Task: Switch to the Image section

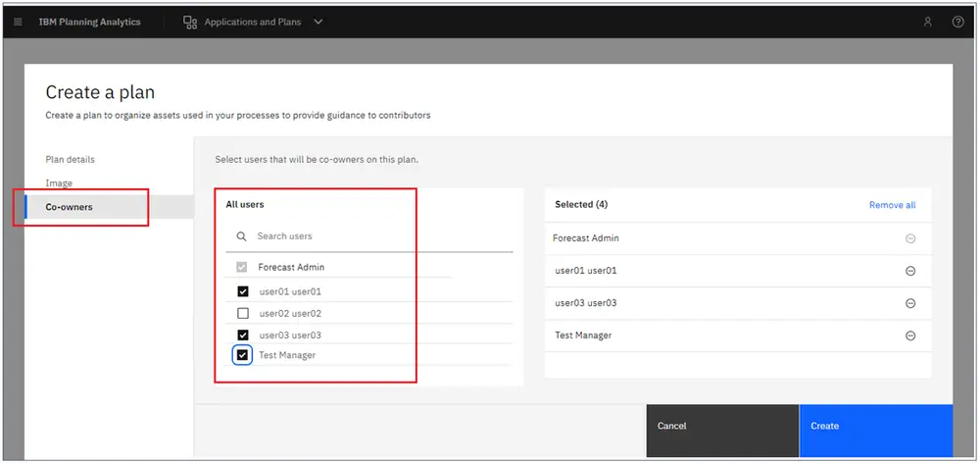Action: [59, 183]
